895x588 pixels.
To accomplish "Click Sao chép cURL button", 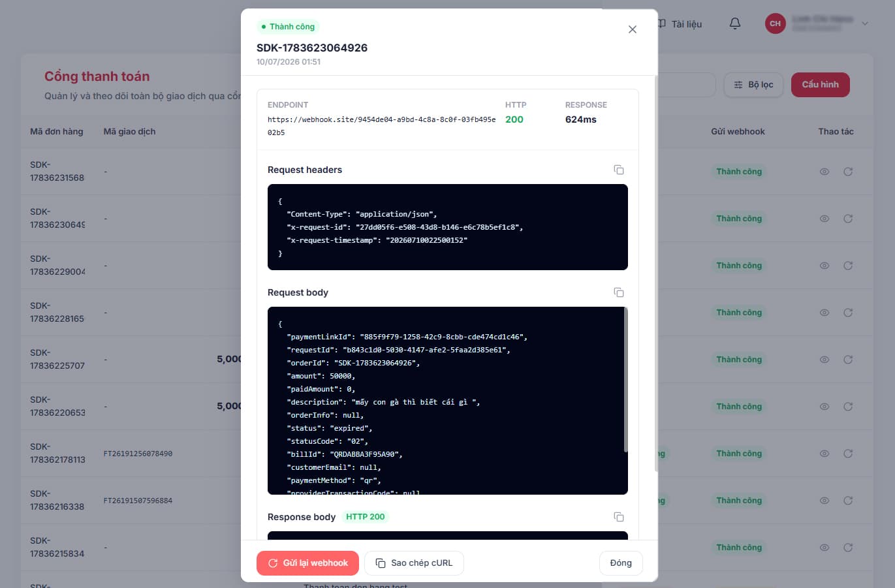I will (414, 563).
